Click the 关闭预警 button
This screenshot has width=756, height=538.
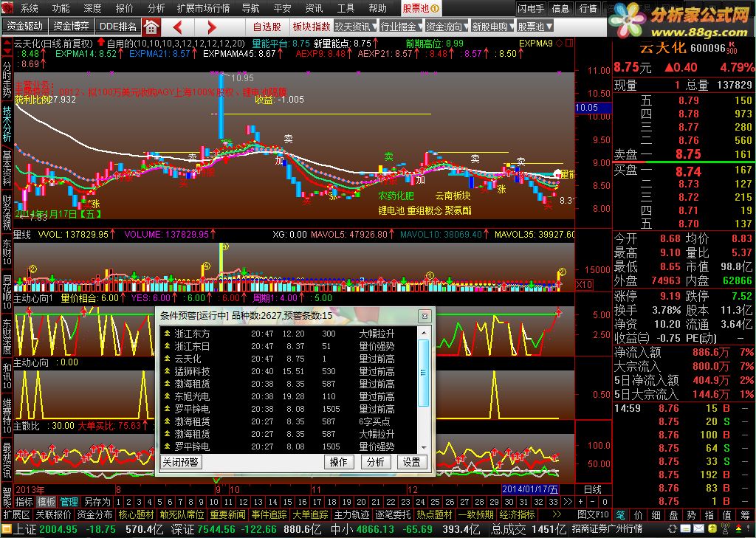point(181,462)
